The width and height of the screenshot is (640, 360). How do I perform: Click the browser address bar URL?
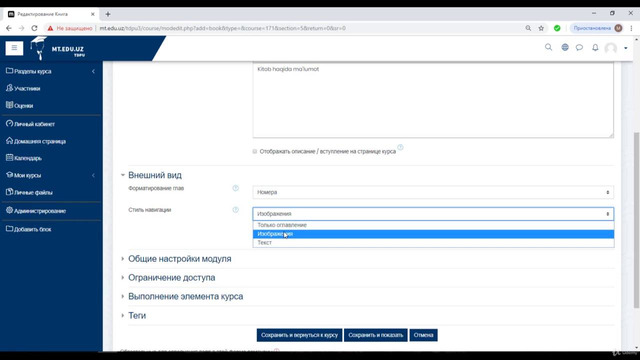[222, 28]
